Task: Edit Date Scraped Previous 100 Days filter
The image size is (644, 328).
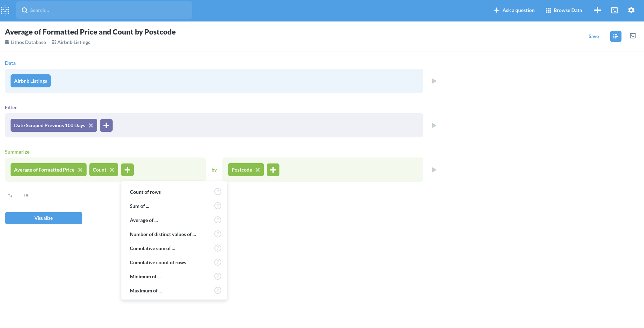Action: 50,125
